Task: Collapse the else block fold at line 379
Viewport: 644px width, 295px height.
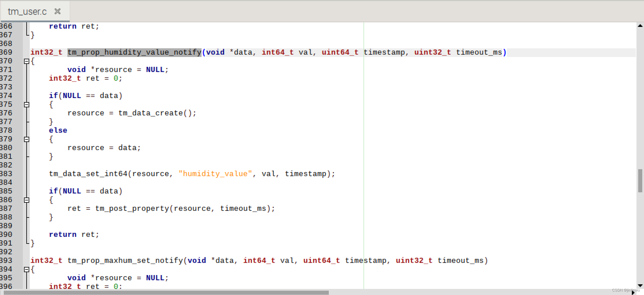Action: [x=27, y=139]
